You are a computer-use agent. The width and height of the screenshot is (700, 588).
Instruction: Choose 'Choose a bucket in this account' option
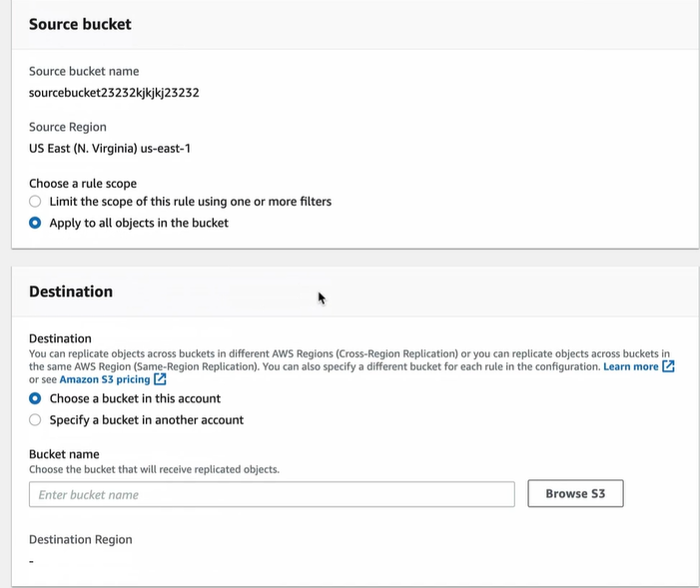tap(35, 398)
